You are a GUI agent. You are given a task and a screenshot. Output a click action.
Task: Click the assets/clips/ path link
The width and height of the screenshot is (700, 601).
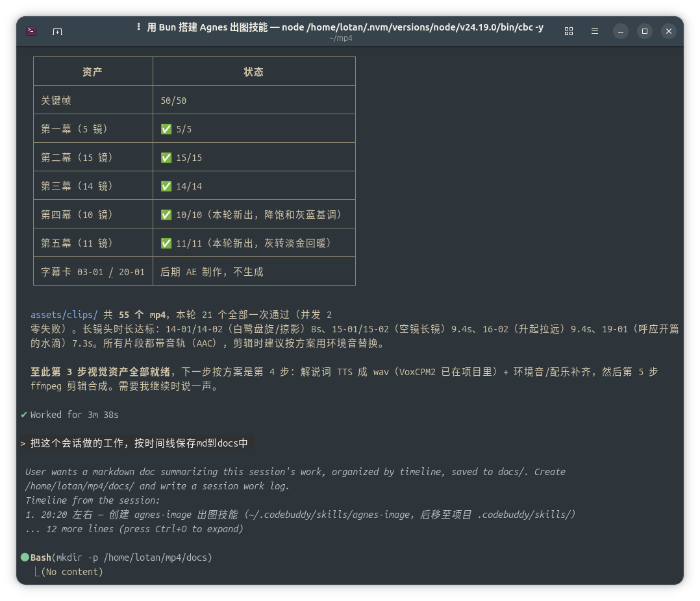click(64, 315)
